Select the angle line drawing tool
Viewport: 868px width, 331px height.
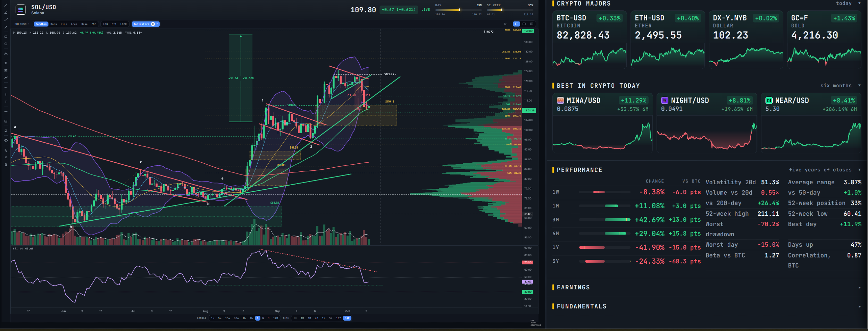point(6,12)
